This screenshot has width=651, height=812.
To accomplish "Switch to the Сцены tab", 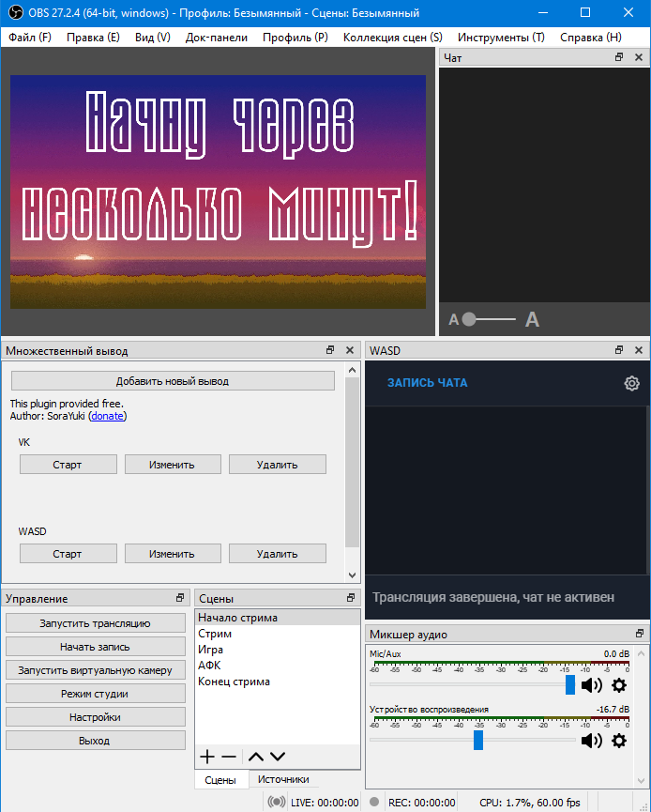I will (x=220, y=780).
